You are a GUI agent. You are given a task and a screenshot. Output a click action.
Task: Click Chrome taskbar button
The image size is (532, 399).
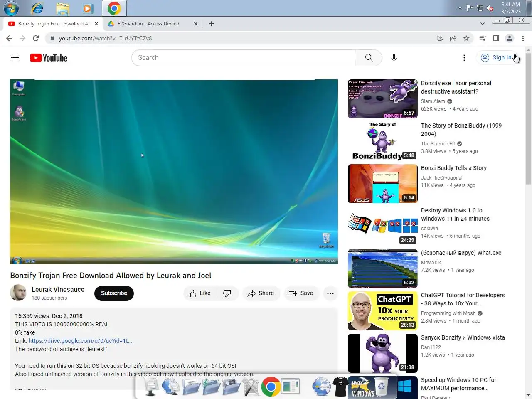(x=114, y=8)
